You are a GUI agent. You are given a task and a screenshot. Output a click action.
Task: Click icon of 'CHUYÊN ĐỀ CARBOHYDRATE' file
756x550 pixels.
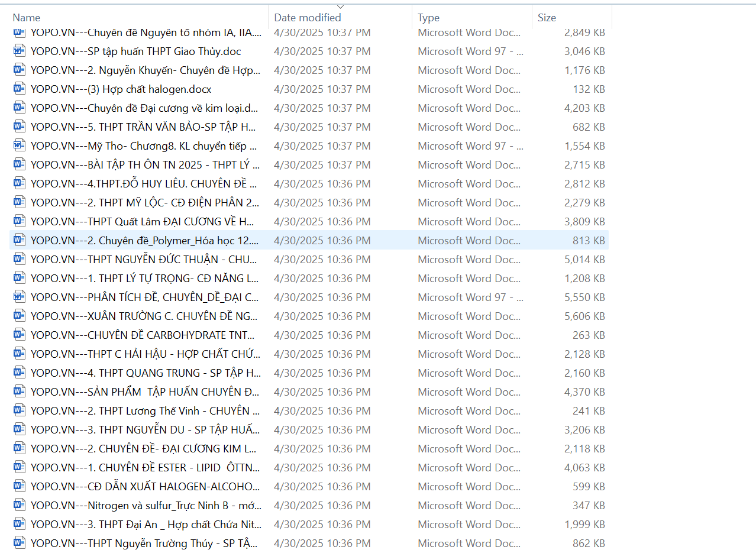20,335
